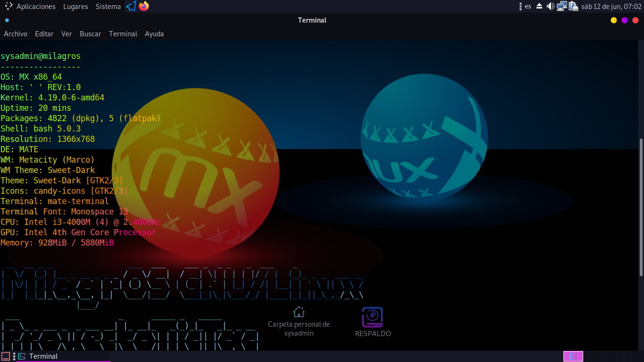Open Telegram launcher in the top panel
The height and width of the screenshot is (362, 644).
click(x=131, y=6)
